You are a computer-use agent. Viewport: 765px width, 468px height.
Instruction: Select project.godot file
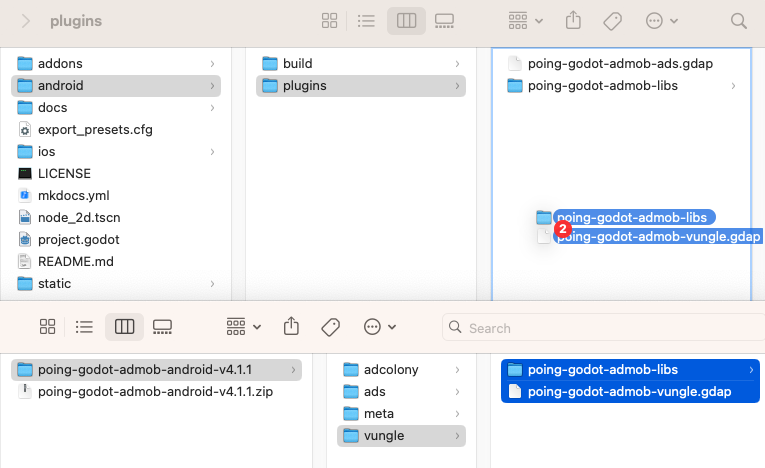116,239
